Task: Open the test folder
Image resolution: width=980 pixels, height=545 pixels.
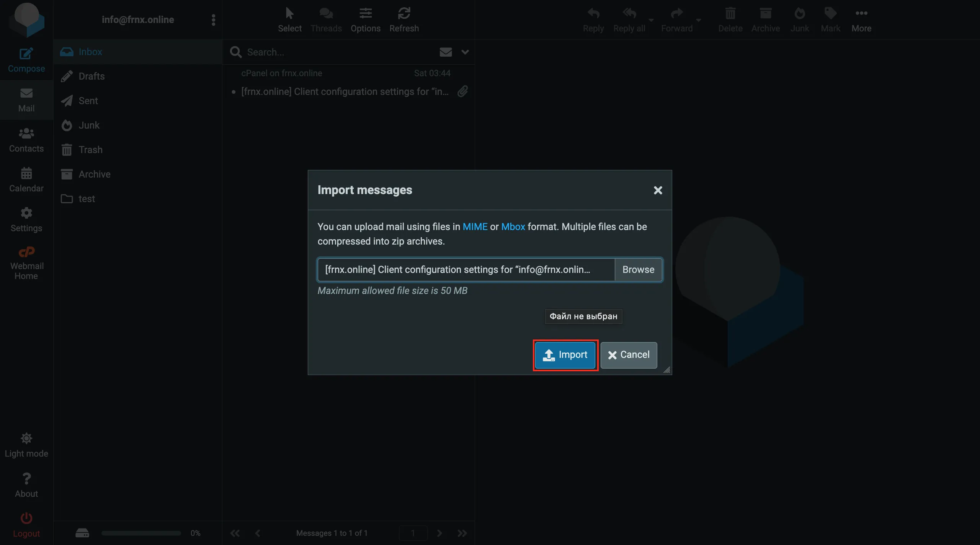Action: [87, 199]
